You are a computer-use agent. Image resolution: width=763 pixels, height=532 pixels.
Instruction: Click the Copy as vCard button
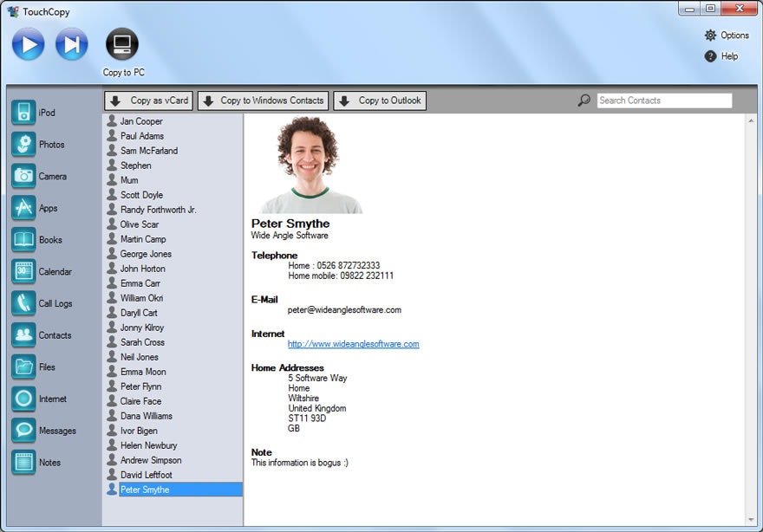(x=148, y=101)
